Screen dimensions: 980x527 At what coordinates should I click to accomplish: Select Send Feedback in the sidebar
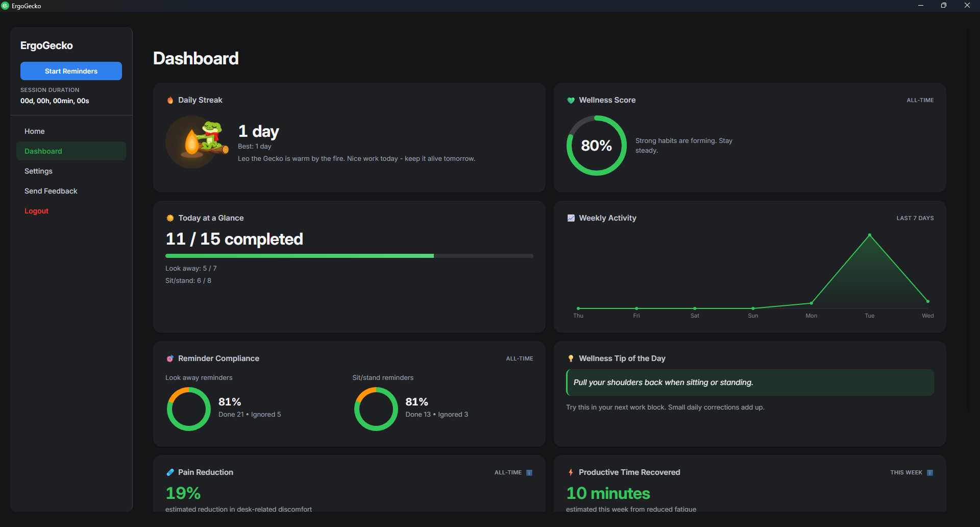tap(51, 191)
